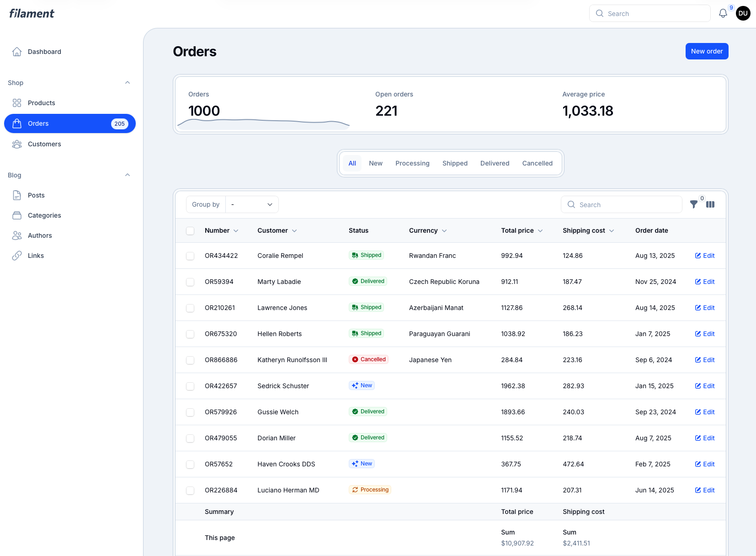756x556 pixels.
Task: Open the toggle columns icon
Action: pos(710,204)
